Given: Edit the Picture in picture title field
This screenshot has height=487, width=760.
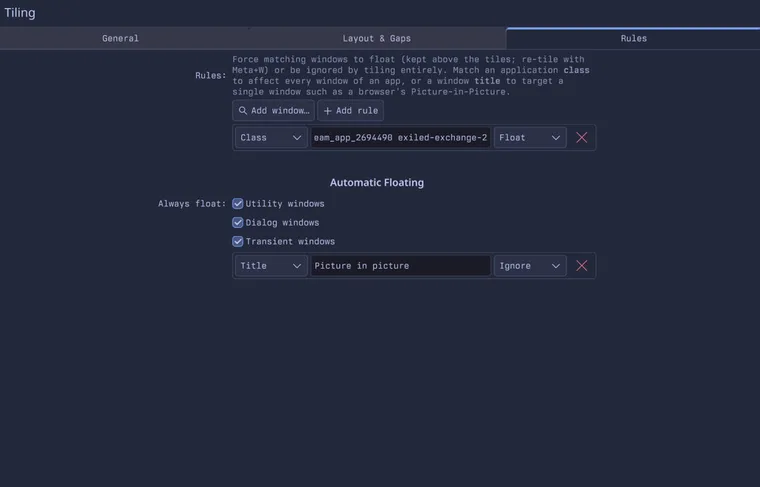Looking at the screenshot, I should click(400, 266).
